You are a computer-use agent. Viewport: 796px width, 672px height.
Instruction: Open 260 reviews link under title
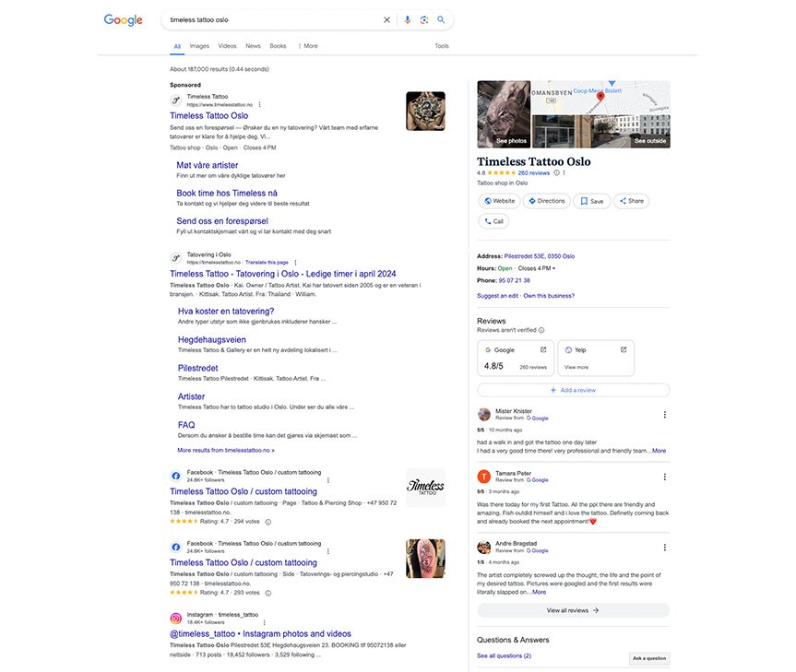point(533,173)
